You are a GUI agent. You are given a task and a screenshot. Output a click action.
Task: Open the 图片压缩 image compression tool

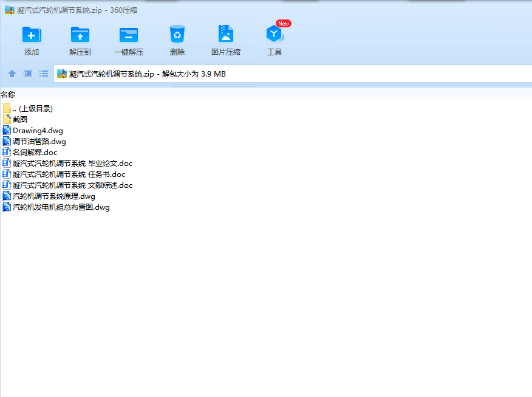(226, 33)
